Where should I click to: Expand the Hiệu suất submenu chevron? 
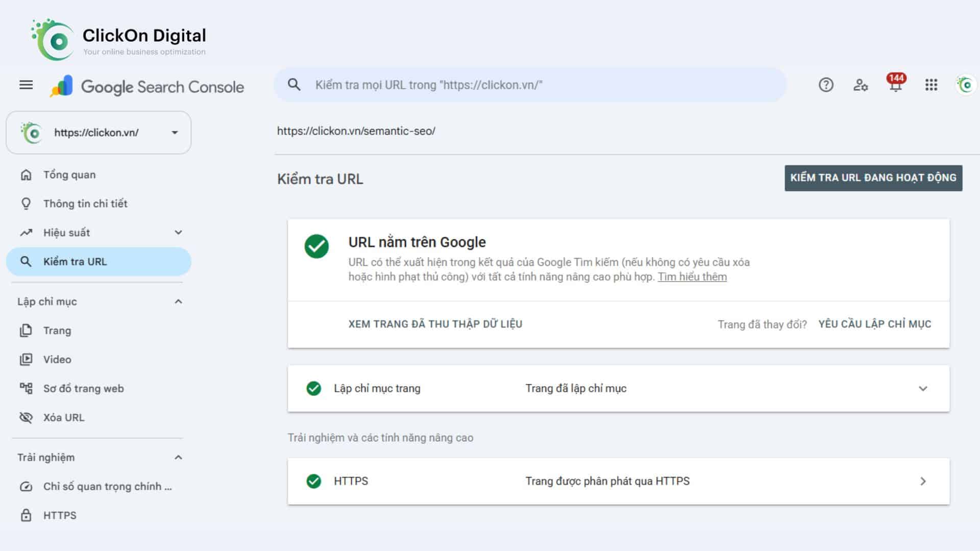178,233
